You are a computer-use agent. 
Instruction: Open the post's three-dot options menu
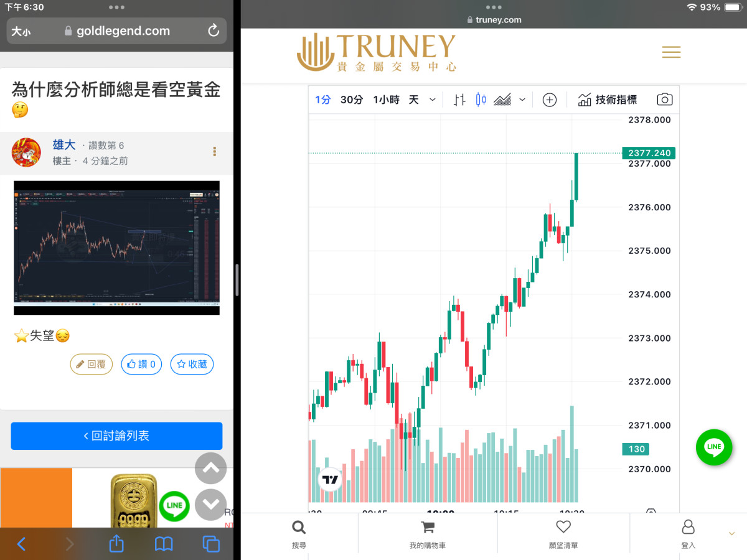pos(215,151)
